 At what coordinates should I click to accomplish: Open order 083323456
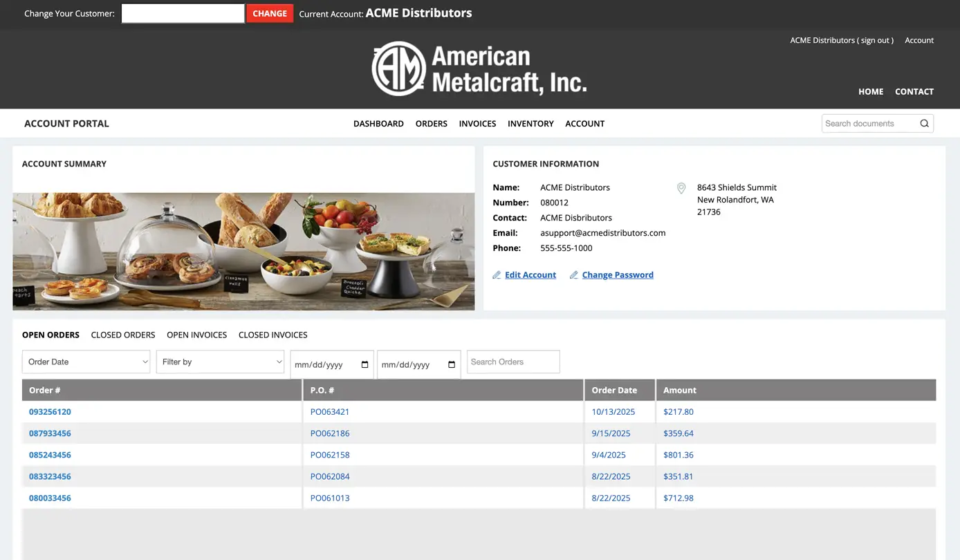[50, 476]
